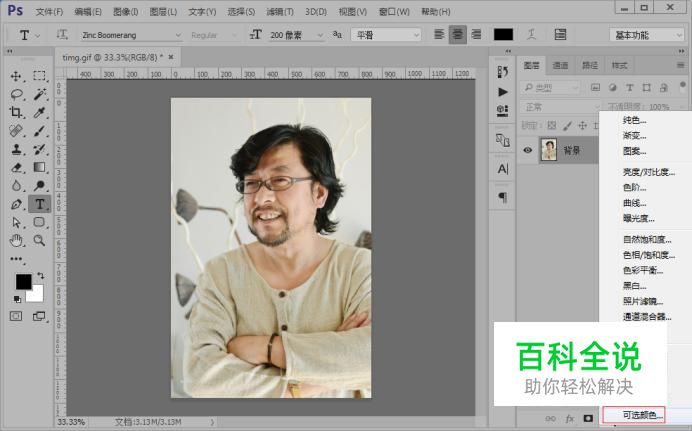Link layers button at panel bottom
The height and width of the screenshot is (431, 692).
550,418
